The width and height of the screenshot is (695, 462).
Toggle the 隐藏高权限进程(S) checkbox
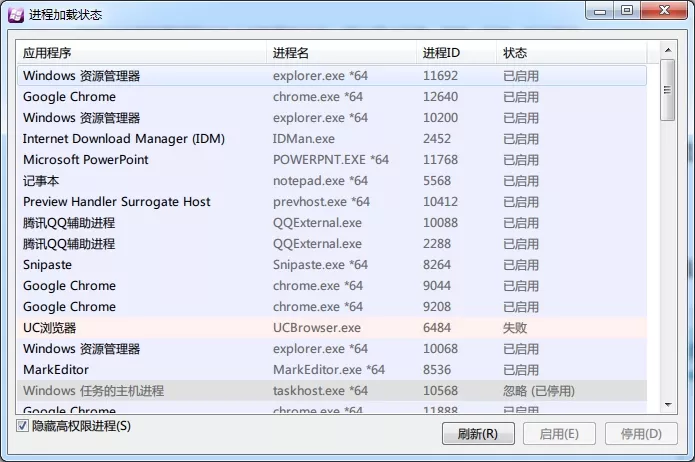coord(22,426)
